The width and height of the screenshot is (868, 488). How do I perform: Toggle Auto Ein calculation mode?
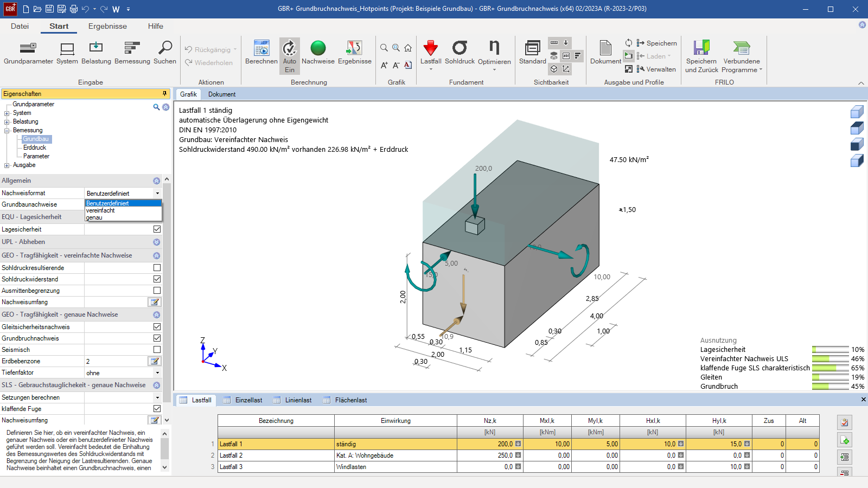[x=290, y=56]
